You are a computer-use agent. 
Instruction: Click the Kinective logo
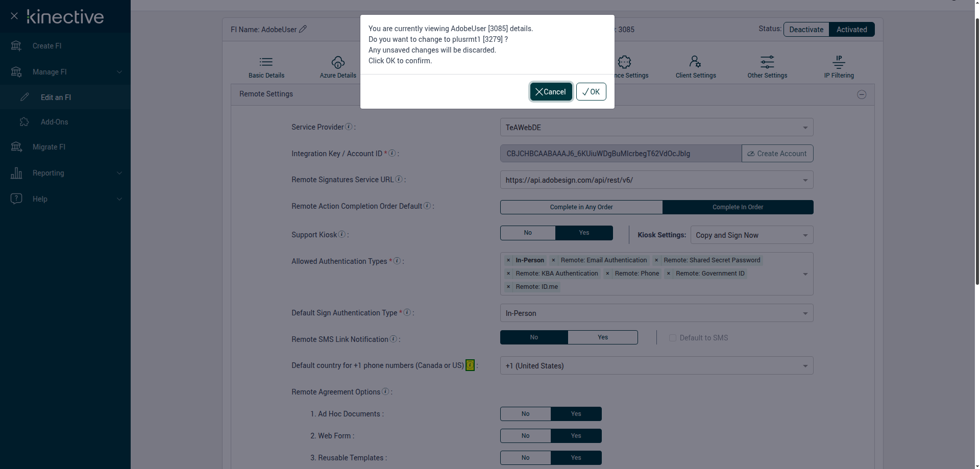[65, 17]
